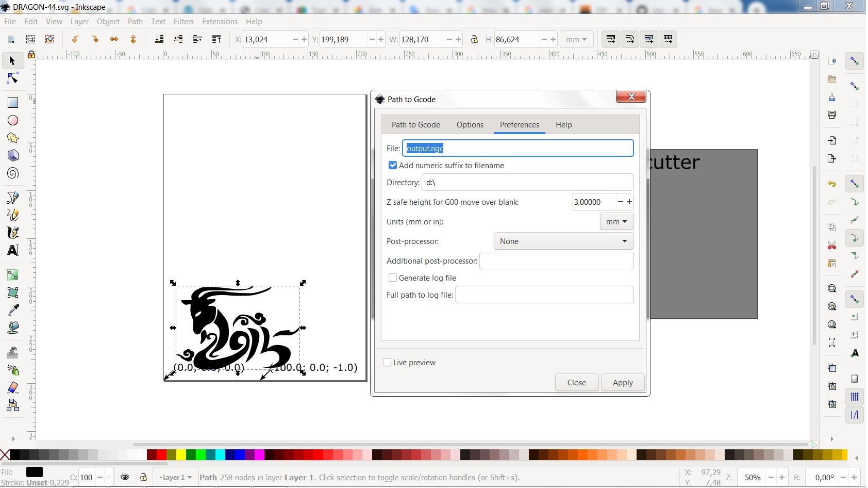The width and height of the screenshot is (868, 488).
Task: Decrease Z safe height value
Action: 620,202
